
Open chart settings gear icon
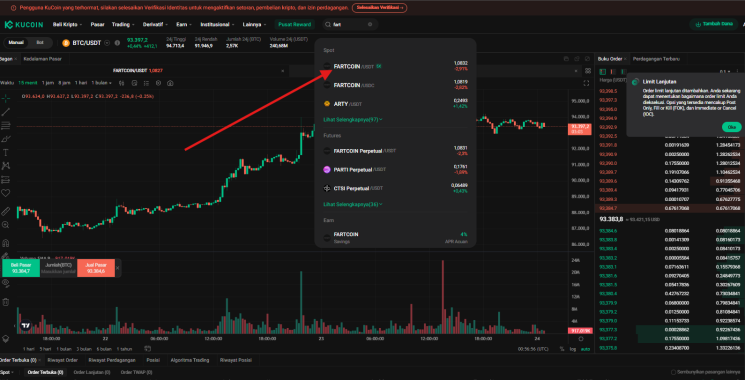click(x=158, y=83)
